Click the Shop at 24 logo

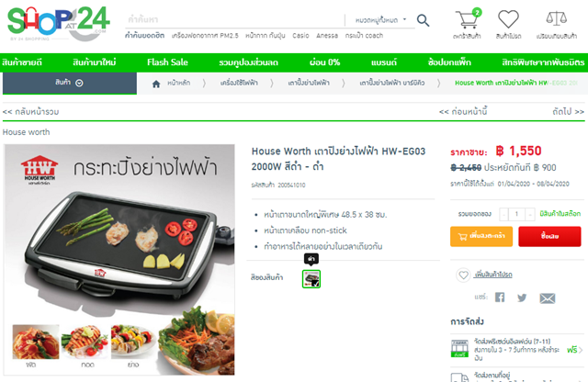[x=58, y=23]
